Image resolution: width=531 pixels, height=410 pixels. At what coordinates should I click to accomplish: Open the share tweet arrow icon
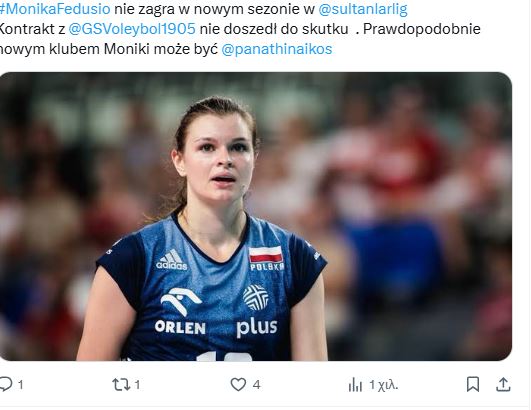(503, 384)
